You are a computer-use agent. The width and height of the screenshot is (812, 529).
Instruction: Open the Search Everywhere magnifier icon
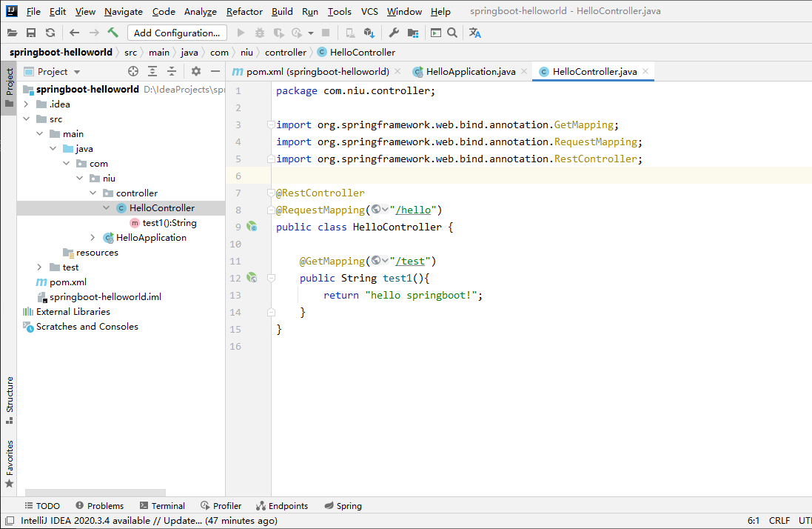(x=452, y=33)
